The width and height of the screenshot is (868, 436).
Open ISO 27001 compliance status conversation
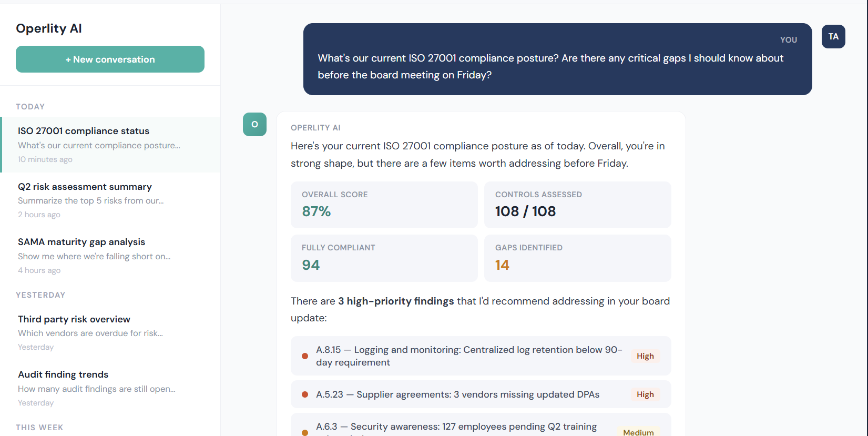[x=111, y=145]
